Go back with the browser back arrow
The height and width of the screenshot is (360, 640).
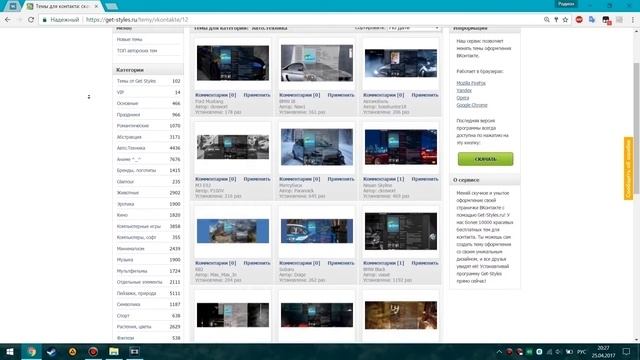[8, 20]
